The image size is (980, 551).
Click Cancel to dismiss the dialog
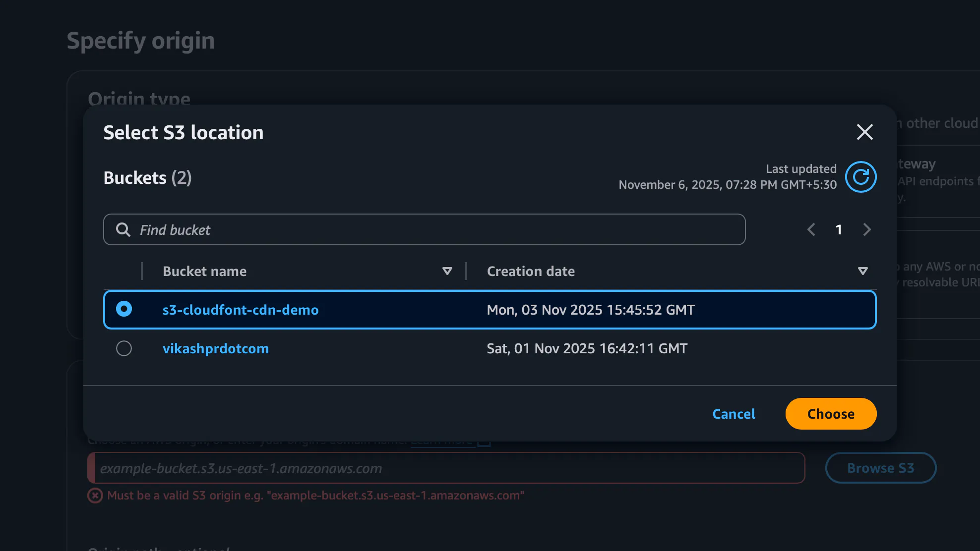pos(734,414)
